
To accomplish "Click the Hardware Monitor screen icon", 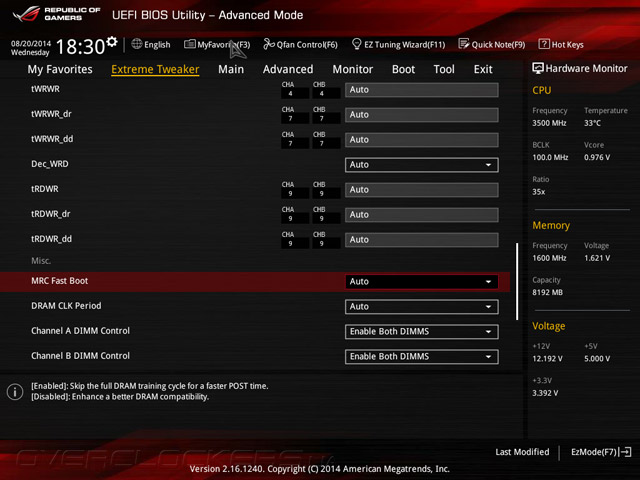I will 538,68.
